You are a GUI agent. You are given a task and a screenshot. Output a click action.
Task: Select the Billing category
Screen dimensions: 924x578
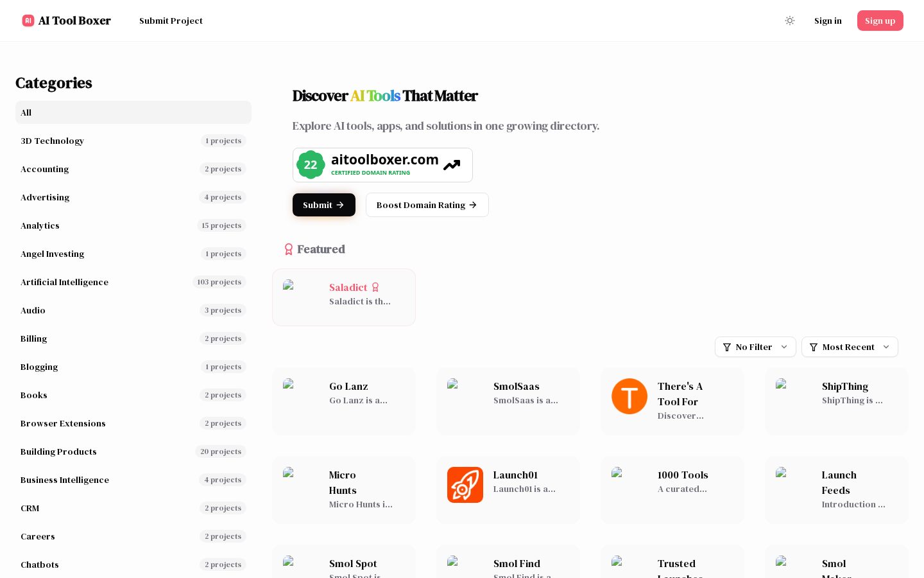tap(133, 338)
